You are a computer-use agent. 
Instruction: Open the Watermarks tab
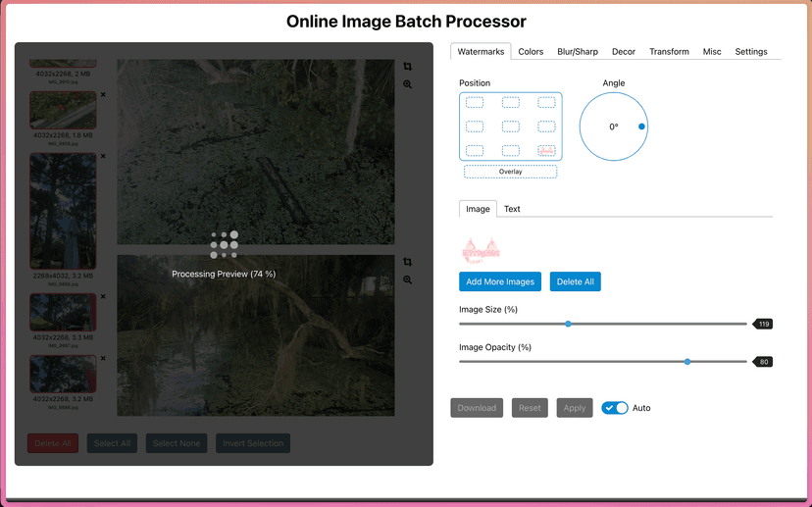pos(481,51)
